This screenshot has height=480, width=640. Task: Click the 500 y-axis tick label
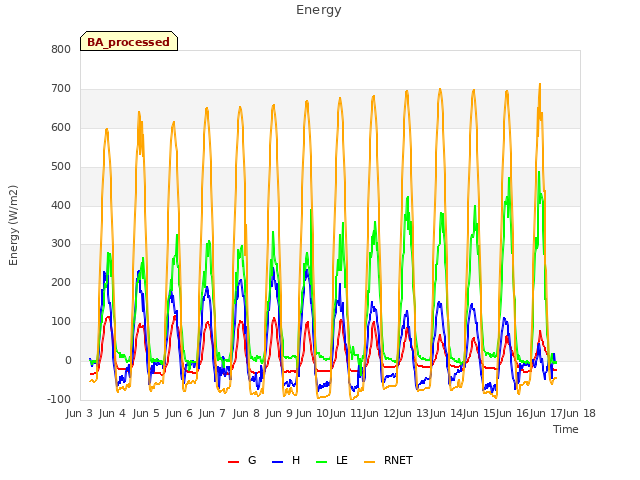61,167
